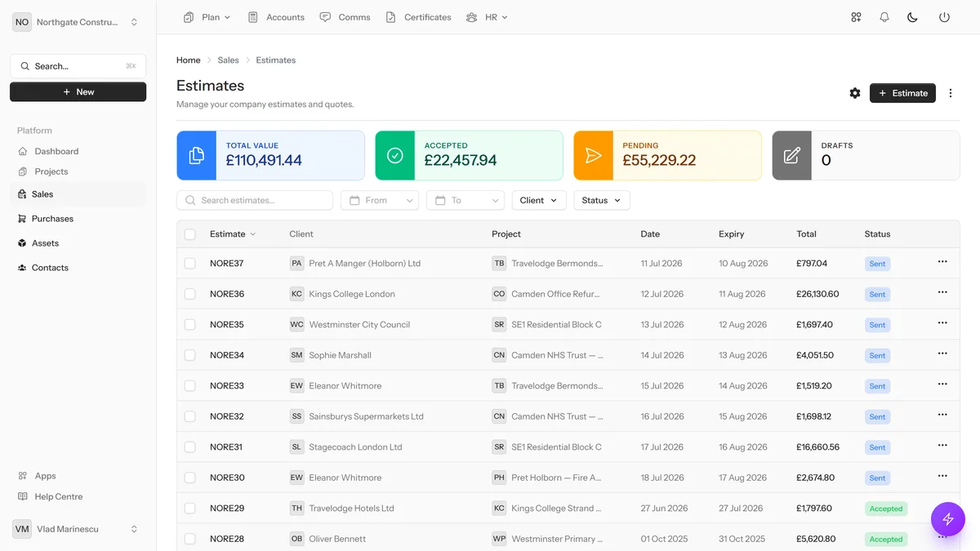Open row actions for NORE36
The height and width of the screenshot is (551, 980).
942,292
